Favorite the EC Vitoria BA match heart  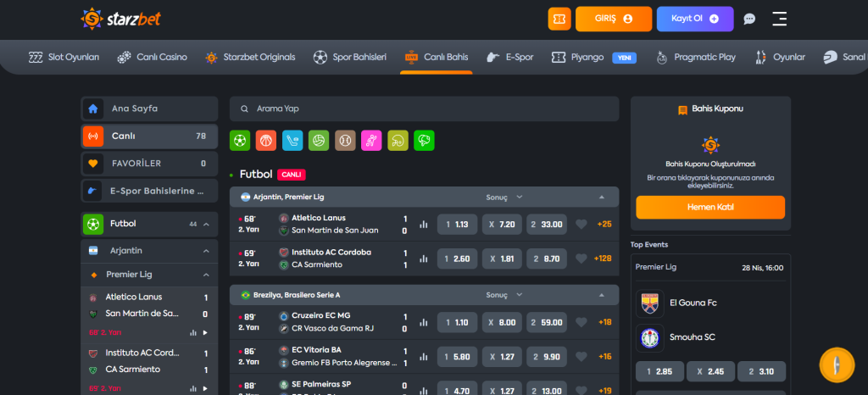[581, 356]
